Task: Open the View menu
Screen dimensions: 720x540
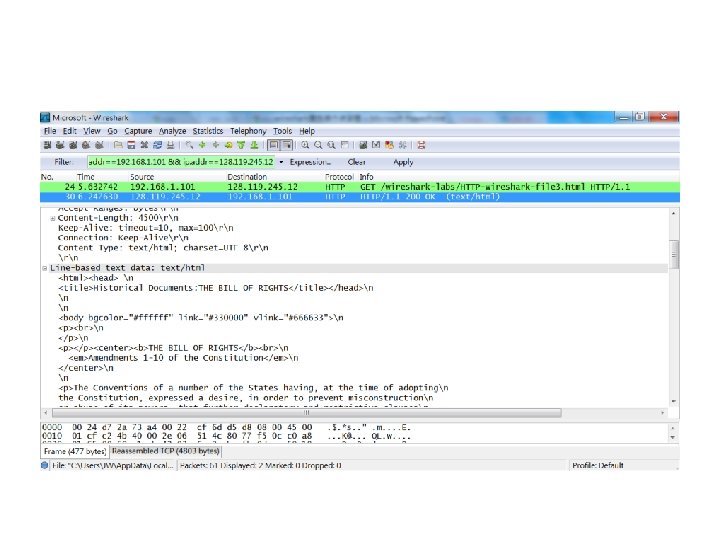Action: [91, 131]
